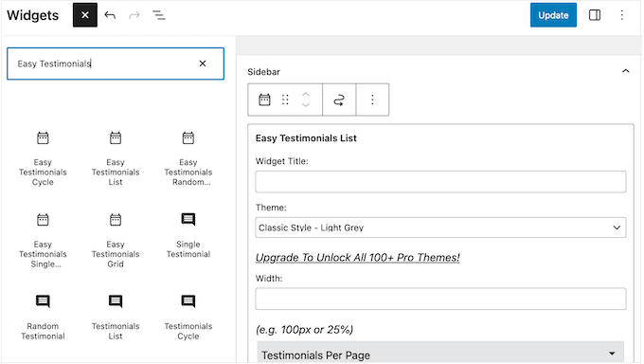The width and height of the screenshot is (644, 364).
Task: Click the block type calendar icon in the toolbar
Action: [x=264, y=100]
